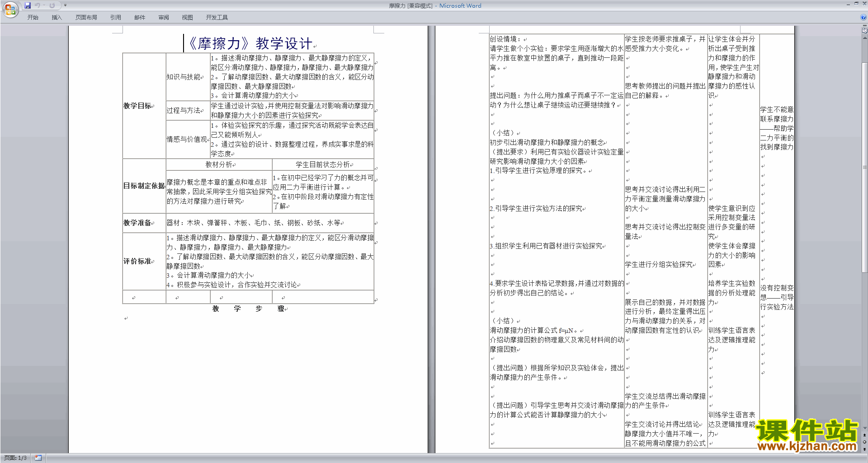The image size is (868, 463).
Task: Go to next page with double-down arrow
Action: (865, 449)
